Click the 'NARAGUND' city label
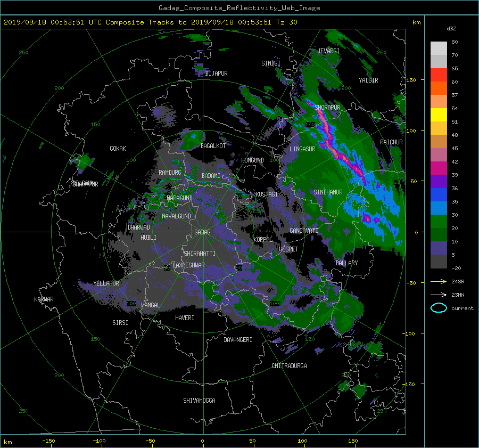This screenshot has width=479, height=448. [x=180, y=198]
